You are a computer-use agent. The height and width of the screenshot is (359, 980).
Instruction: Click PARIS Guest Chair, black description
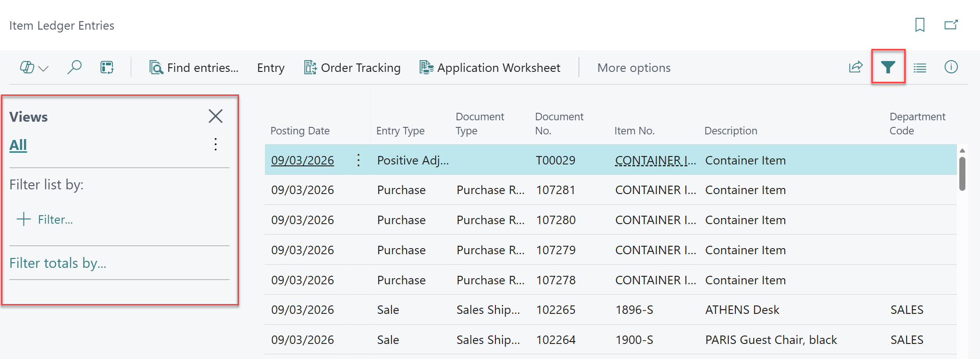tap(771, 340)
